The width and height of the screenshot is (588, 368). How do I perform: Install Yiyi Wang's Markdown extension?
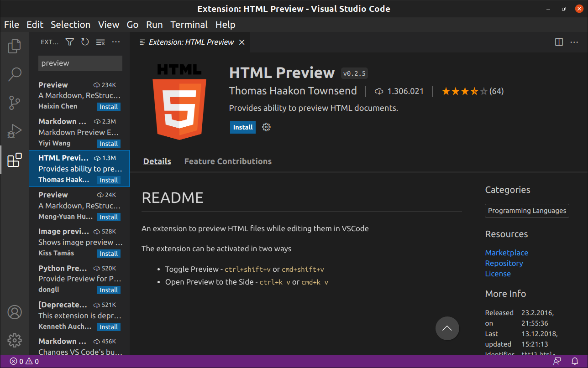point(109,144)
